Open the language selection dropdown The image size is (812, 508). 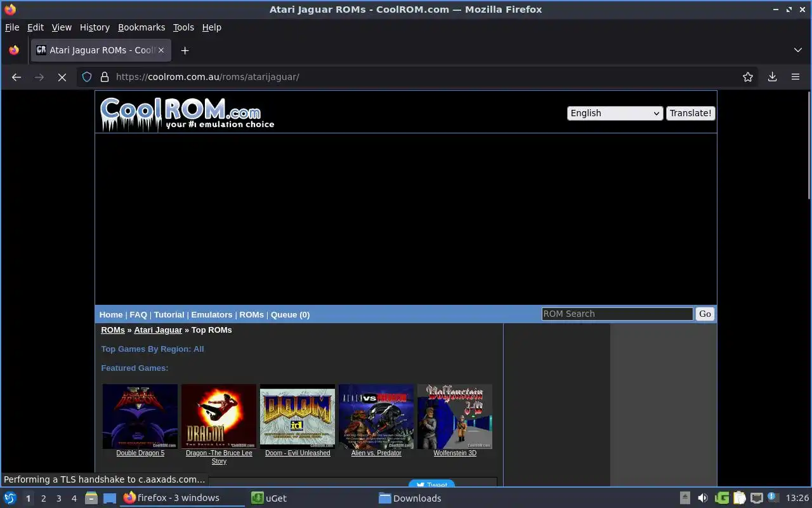pos(615,113)
